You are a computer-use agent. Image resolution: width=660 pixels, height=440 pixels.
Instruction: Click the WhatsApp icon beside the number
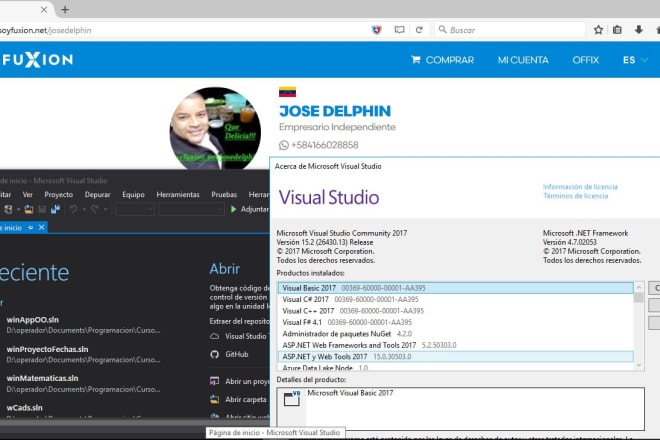pyautogui.click(x=284, y=145)
